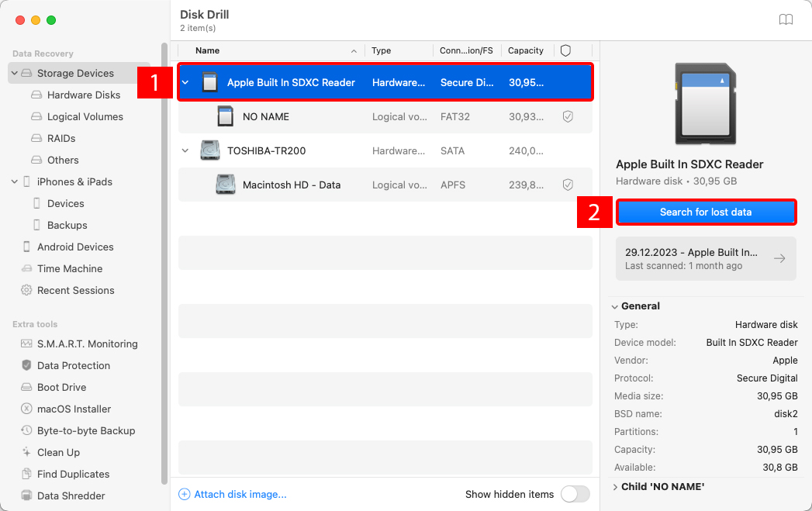This screenshot has height=511, width=812.
Task: Click the Hardware Disks sidebar icon
Action: (36, 95)
